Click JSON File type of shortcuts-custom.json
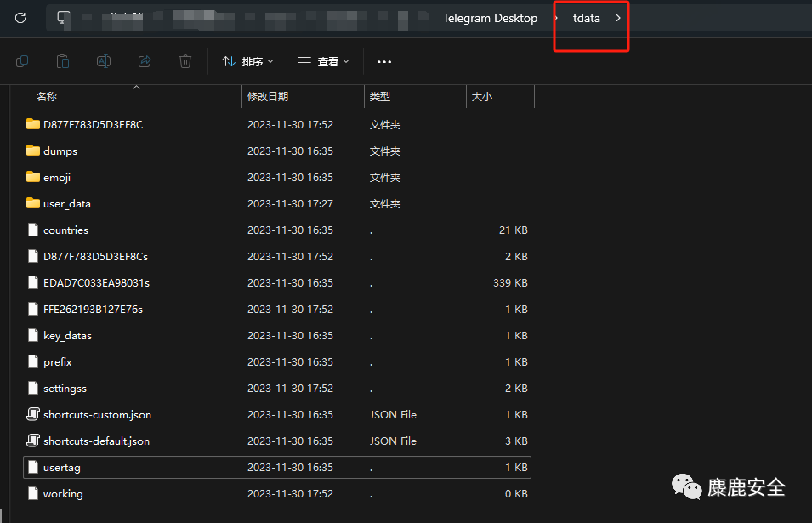Screen dimensions: 812x523 point(393,415)
